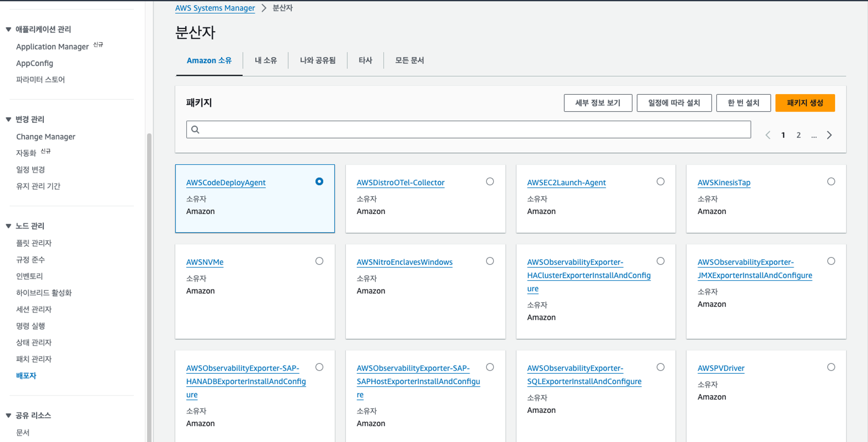Select AWSNitroEnclavesWindows radio button
The width and height of the screenshot is (868, 442).
490,261
